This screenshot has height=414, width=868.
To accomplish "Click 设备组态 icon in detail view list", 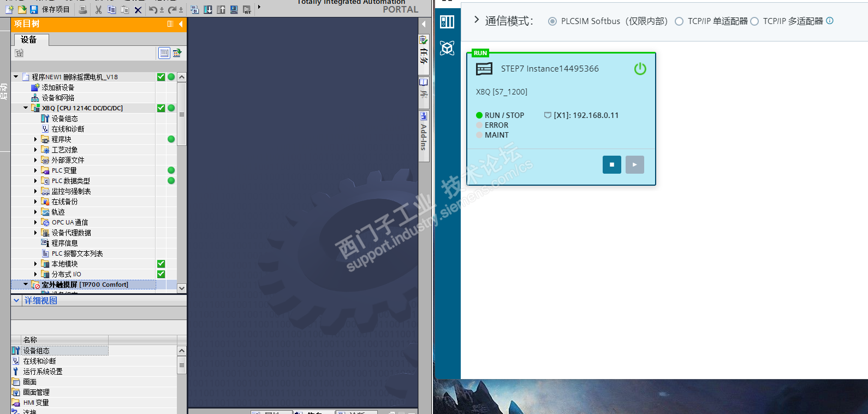I will 16,351.
